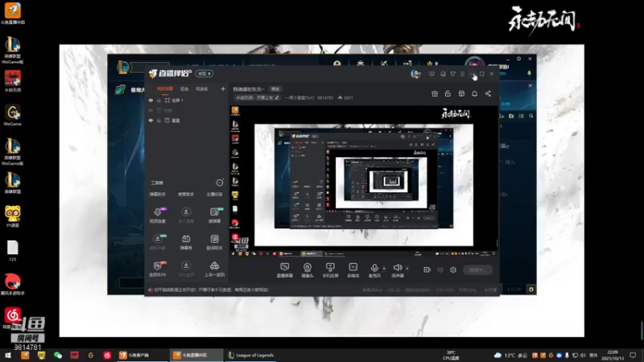Click the yellow bell in the League client
The image size is (644, 362).
point(529,73)
